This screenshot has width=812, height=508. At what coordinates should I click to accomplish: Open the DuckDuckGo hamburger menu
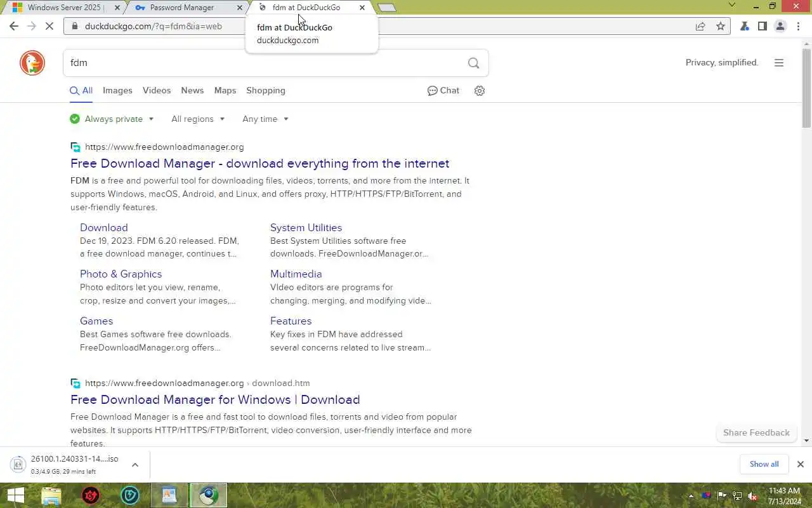[x=779, y=63]
